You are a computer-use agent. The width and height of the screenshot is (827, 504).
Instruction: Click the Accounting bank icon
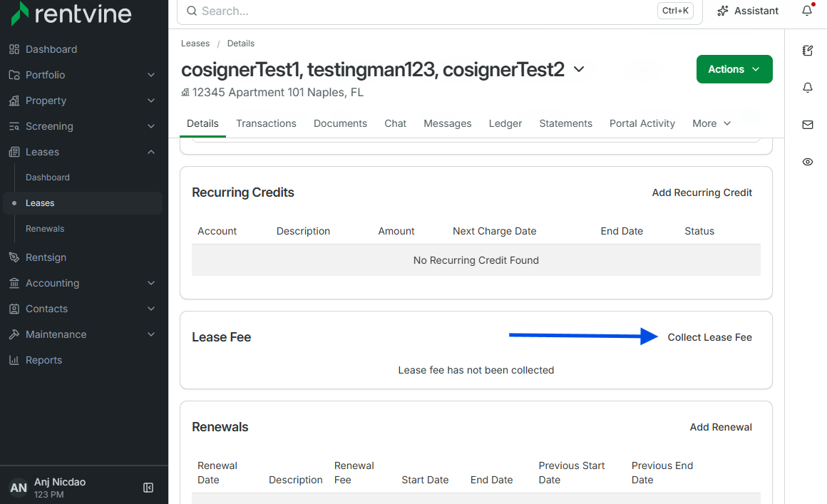pos(14,283)
